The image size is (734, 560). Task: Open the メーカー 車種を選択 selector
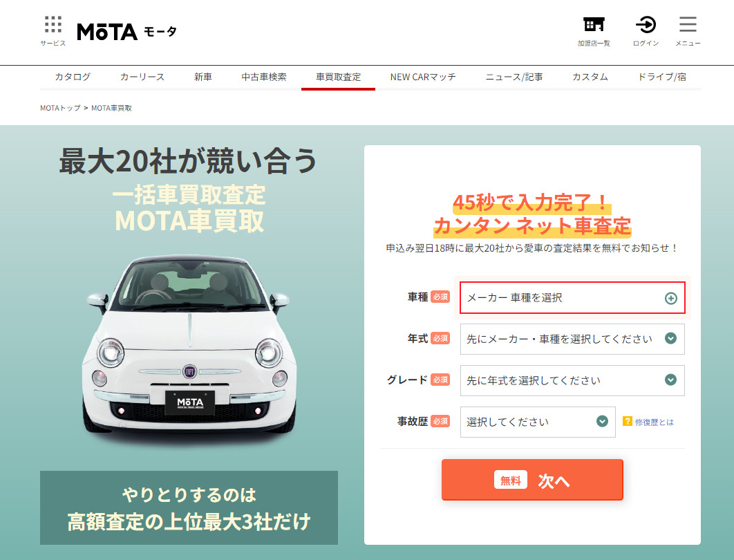(572, 298)
